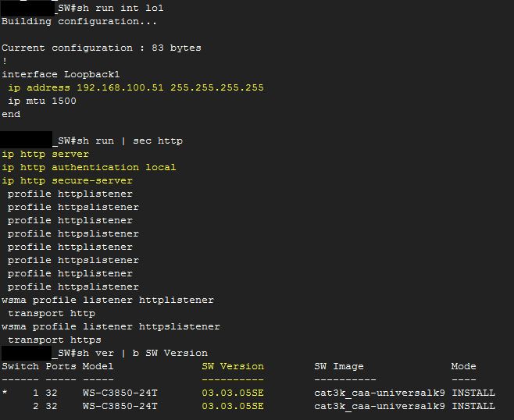Click switch 1 model WS-C3850-24T
Image resolution: width=514 pixels, height=420 pixels.
pos(120,393)
